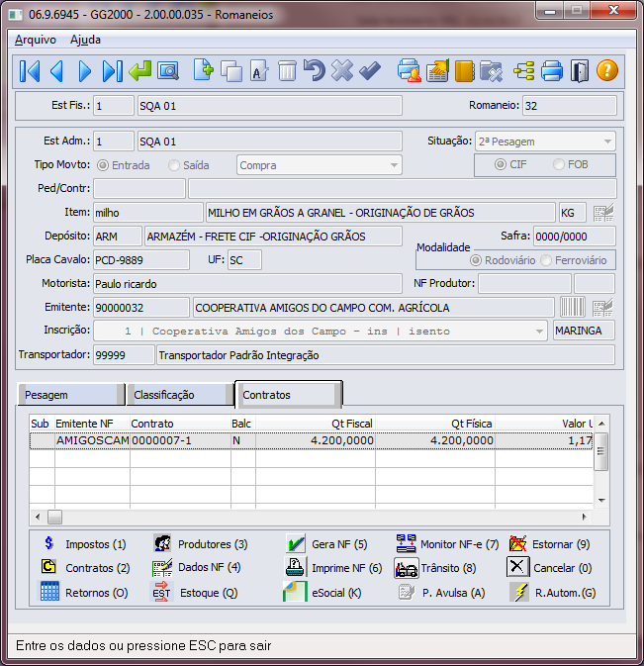Screen dimensions: 644x666
Task: Click Produtores (3) button
Action: coord(201,544)
